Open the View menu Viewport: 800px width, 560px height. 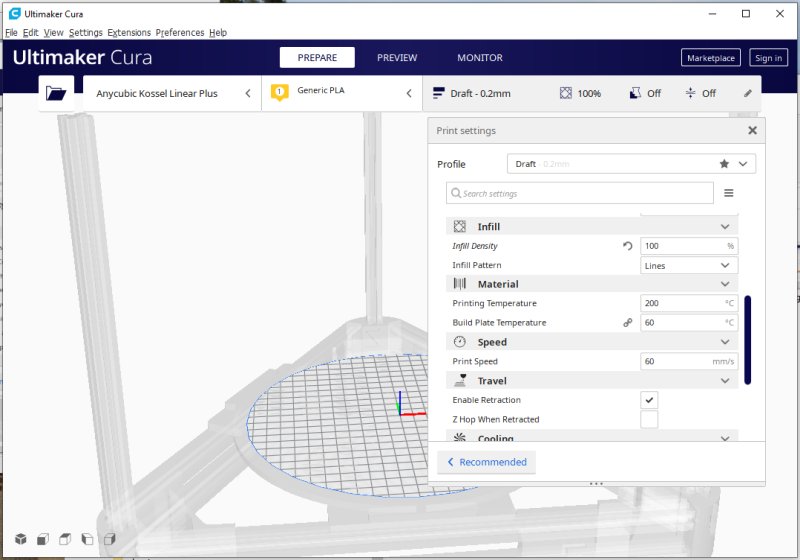click(x=54, y=33)
